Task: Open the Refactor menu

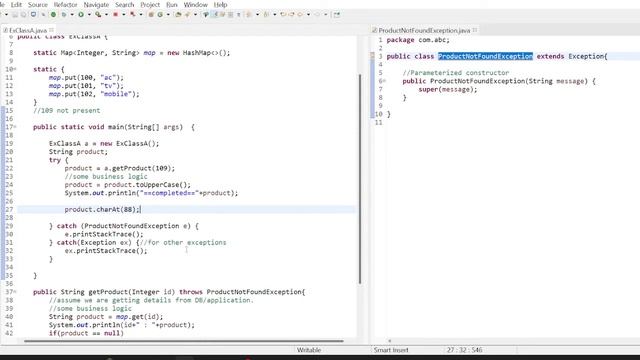Action: [65, 5]
